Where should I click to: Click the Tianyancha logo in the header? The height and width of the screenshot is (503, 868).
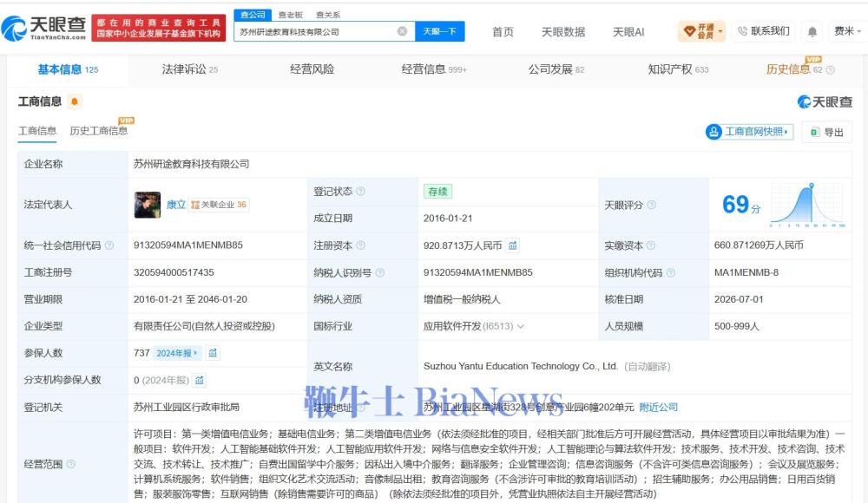coord(44,28)
